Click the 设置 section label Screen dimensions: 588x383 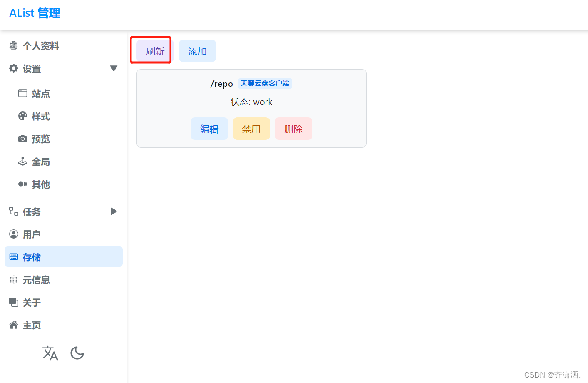point(32,69)
